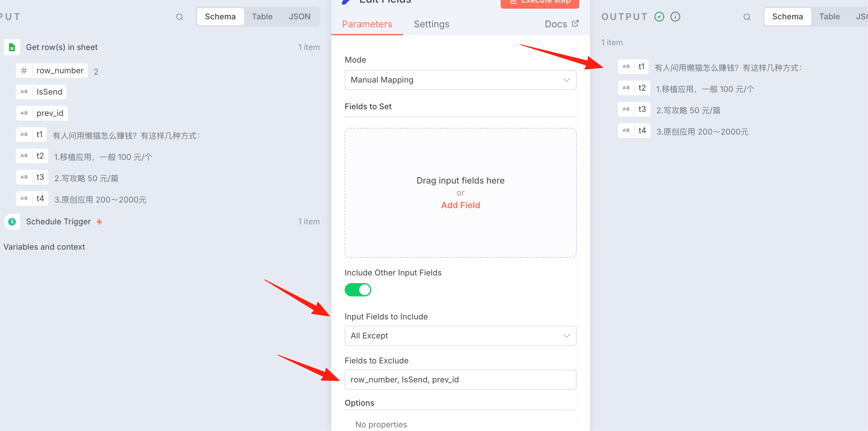This screenshot has height=431, width=868.
Task: Click the output panel search icon
Action: click(x=747, y=17)
